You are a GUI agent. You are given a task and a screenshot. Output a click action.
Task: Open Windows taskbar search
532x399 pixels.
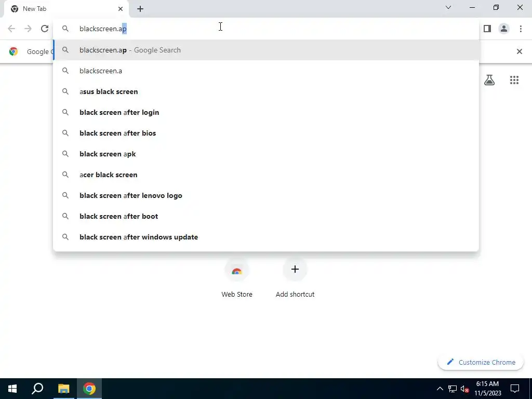(37, 389)
